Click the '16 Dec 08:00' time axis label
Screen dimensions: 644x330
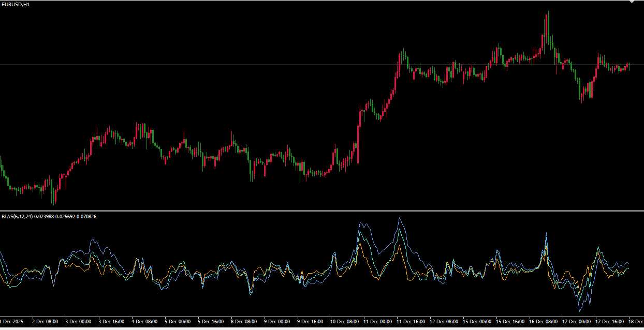[x=543, y=321]
